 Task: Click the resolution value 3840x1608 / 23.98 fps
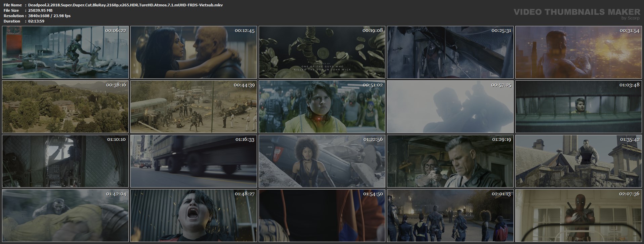49,16
